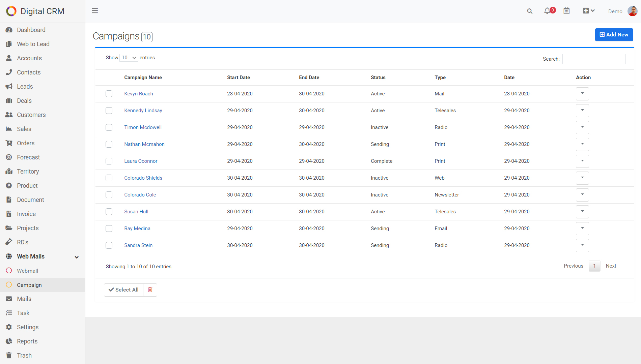
Task: Open action dropdown for Laura Oconnor
Action: 582,161
